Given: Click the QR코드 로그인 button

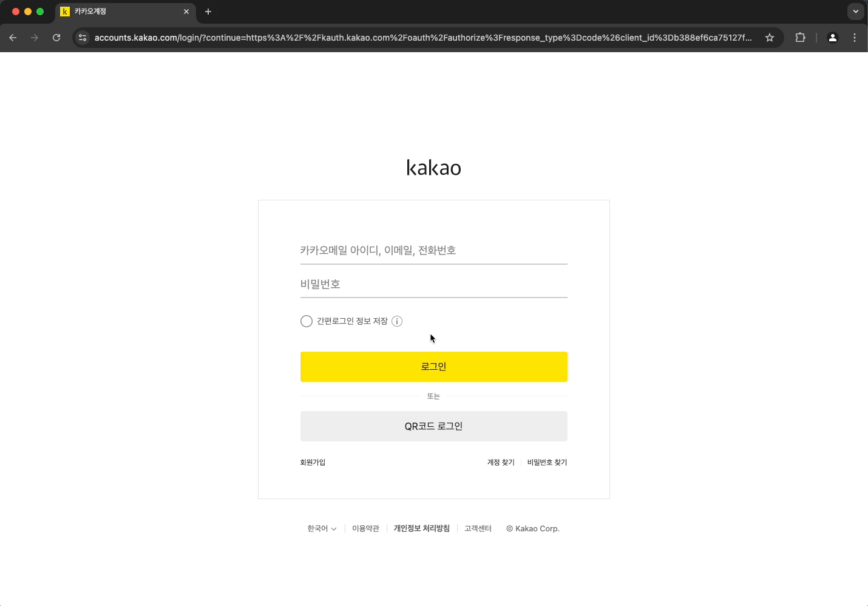Looking at the screenshot, I should coord(433,426).
